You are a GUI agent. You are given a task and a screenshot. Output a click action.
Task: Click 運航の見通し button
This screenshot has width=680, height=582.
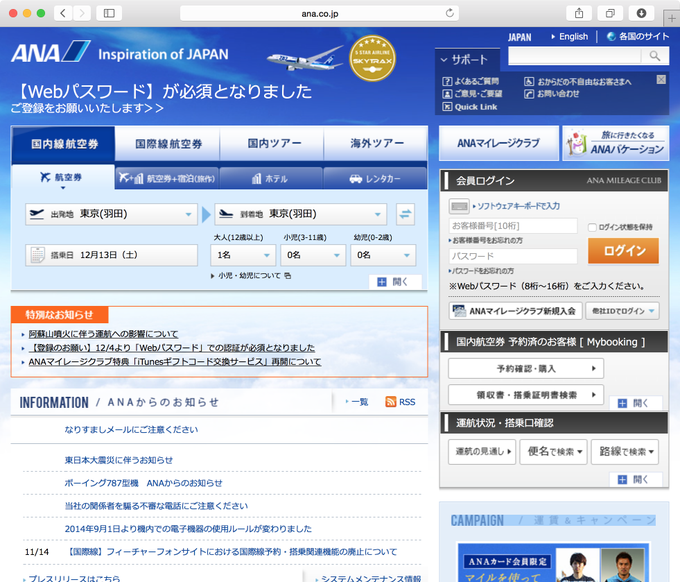pyautogui.click(x=482, y=451)
